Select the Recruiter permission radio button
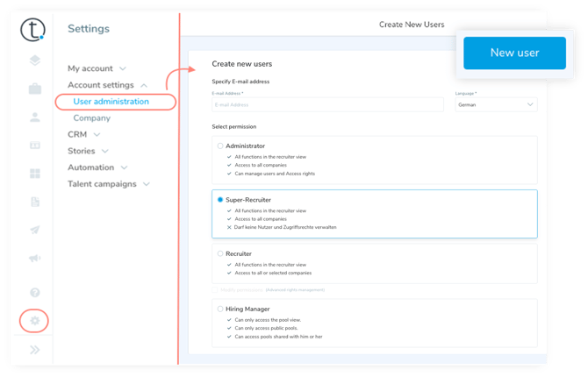Viewport: 588px width, 377px height. tap(220, 253)
